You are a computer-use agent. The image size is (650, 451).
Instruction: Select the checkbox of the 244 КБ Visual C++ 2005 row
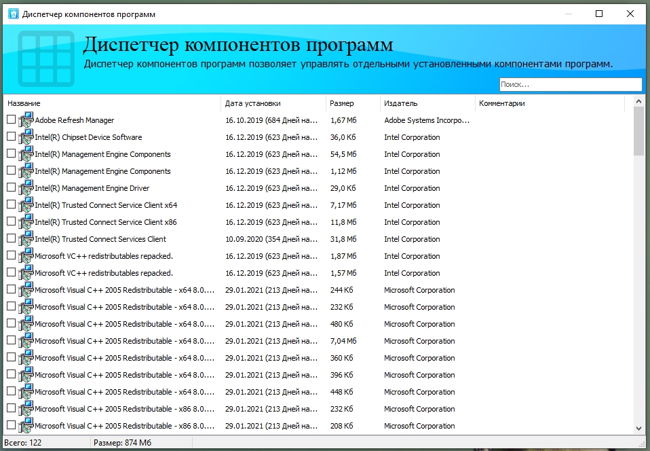coord(11,290)
